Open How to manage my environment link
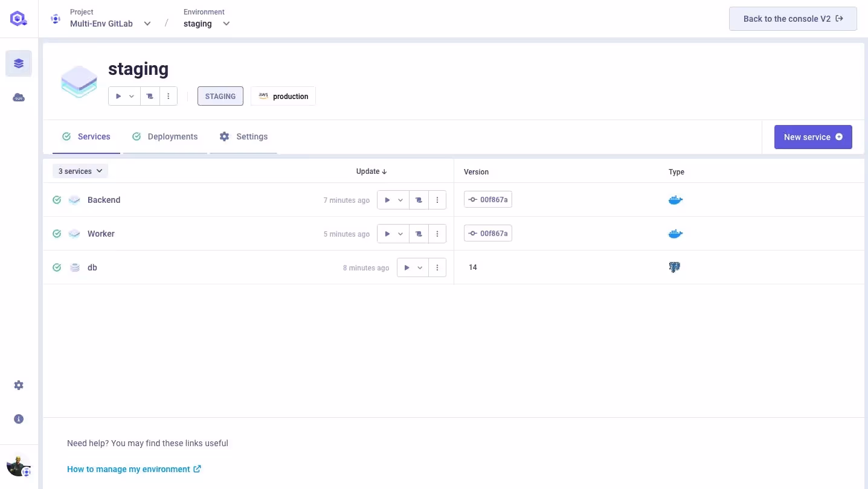The height and width of the screenshot is (489, 868). (x=128, y=468)
